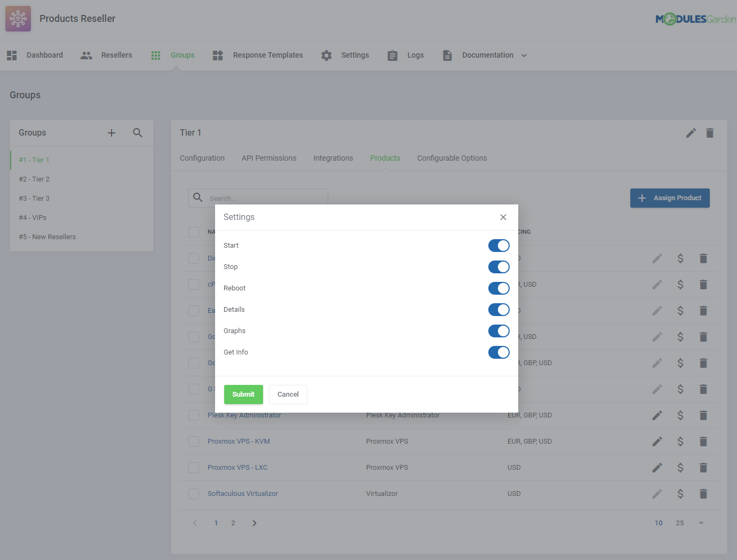Open the API Permissions tab
737x560 pixels.
(269, 158)
